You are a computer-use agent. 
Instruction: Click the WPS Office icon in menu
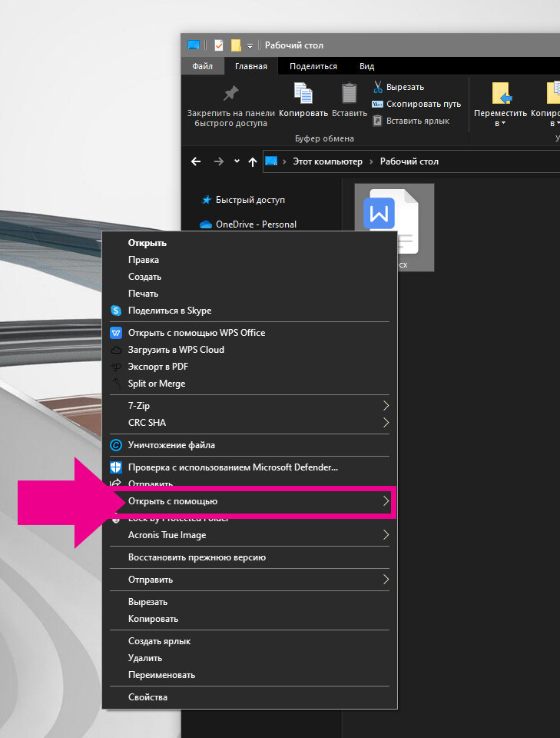coord(116,333)
